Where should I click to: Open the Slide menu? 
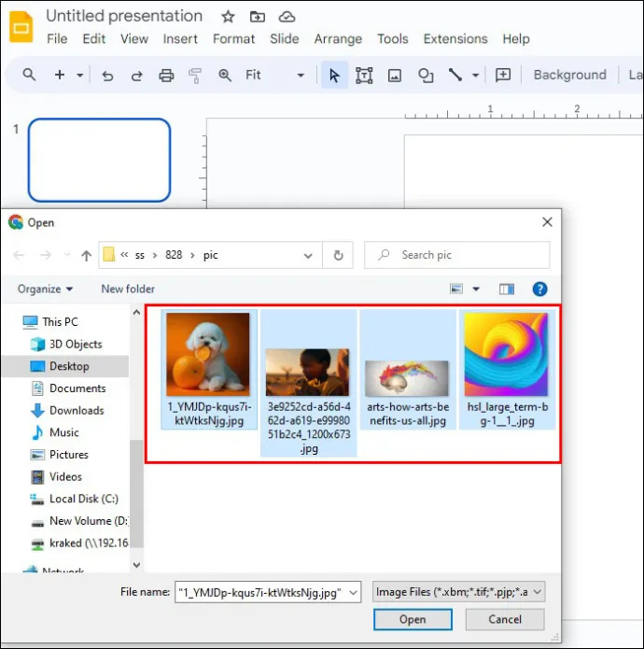click(x=285, y=39)
